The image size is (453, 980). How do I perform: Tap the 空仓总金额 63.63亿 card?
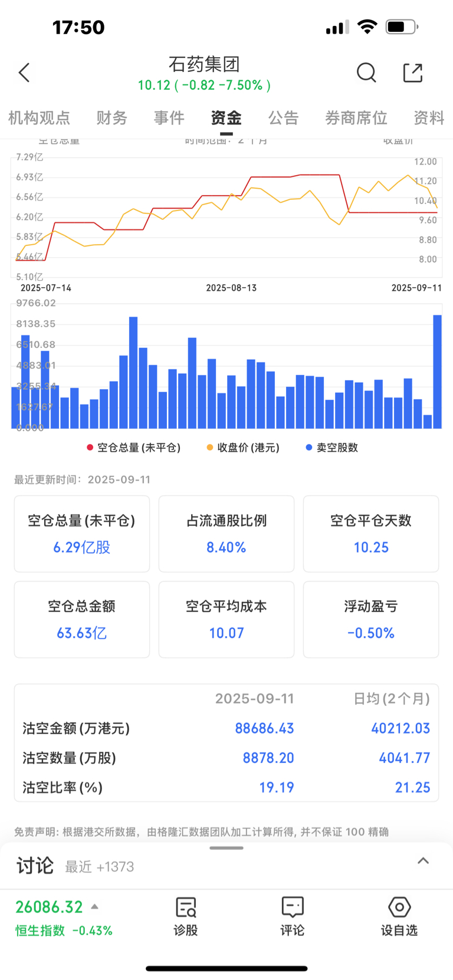(x=82, y=619)
